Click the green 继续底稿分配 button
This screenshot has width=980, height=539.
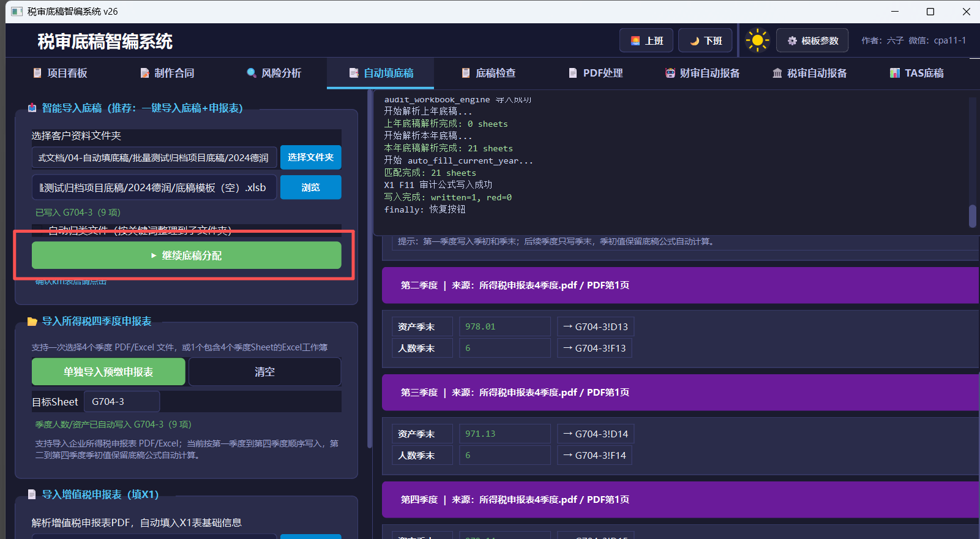[x=187, y=255]
